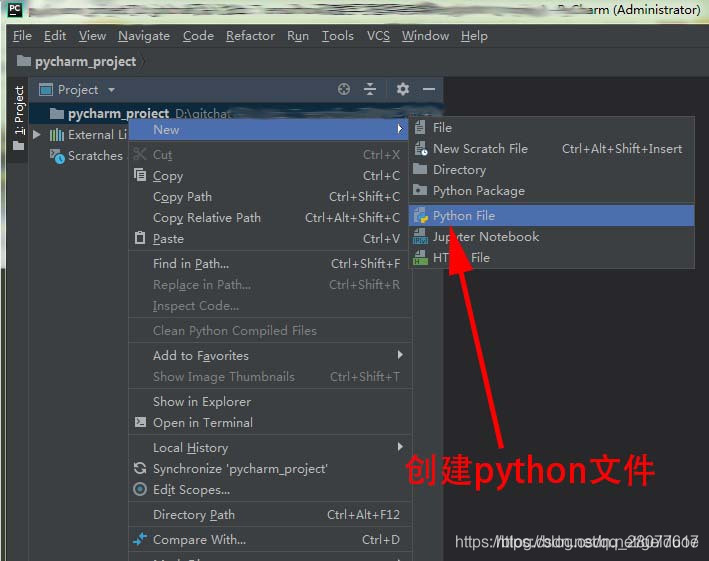Viewport: 709px width, 561px height.
Task: Click the Scratches and Consoles icon
Action: coord(57,156)
